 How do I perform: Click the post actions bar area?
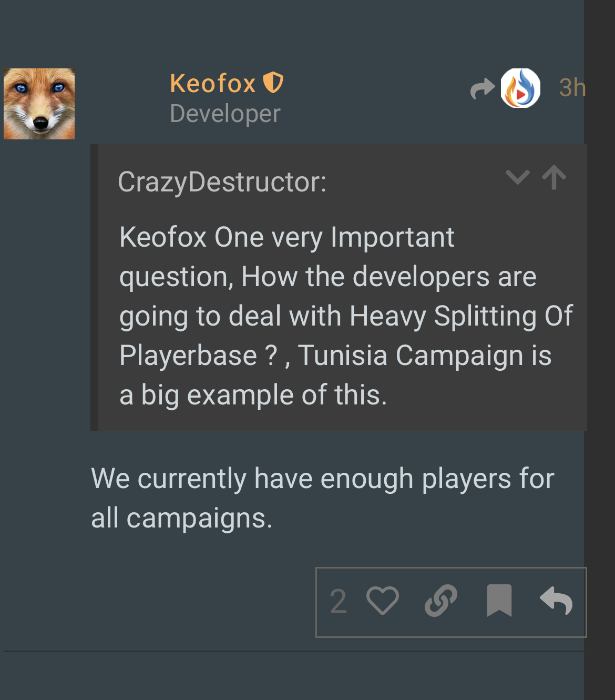(x=451, y=602)
